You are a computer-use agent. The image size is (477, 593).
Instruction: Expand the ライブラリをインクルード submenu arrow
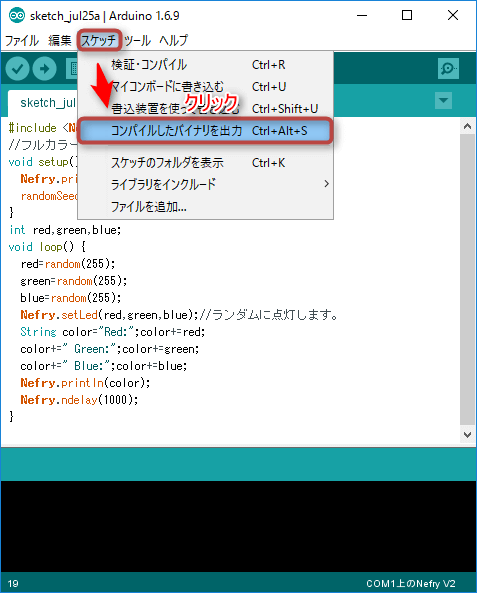tap(326, 184)
